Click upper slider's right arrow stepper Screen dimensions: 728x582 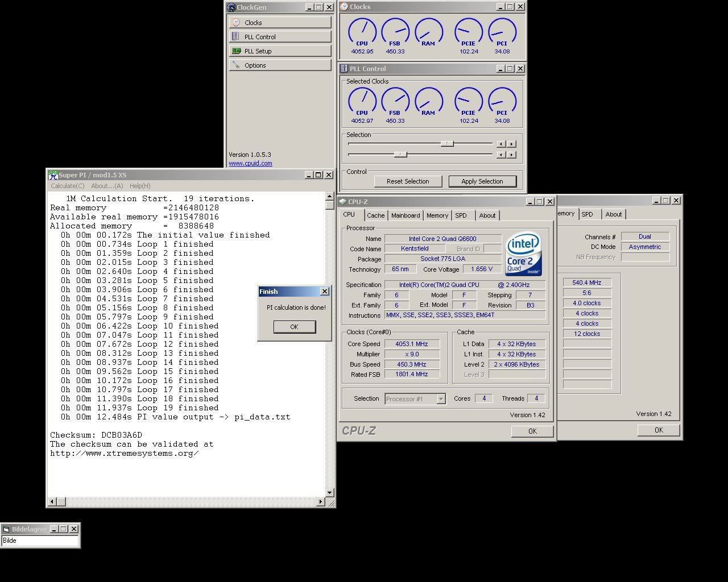click(x=511, y=144)
